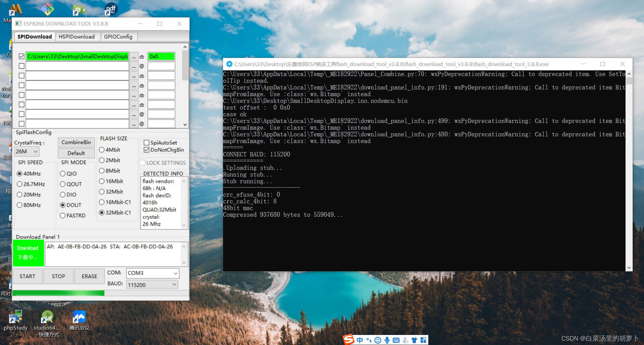The height and width of the screenshot is (345, 644).
Task: Click the ERASE button
Action: click(89, 276)
